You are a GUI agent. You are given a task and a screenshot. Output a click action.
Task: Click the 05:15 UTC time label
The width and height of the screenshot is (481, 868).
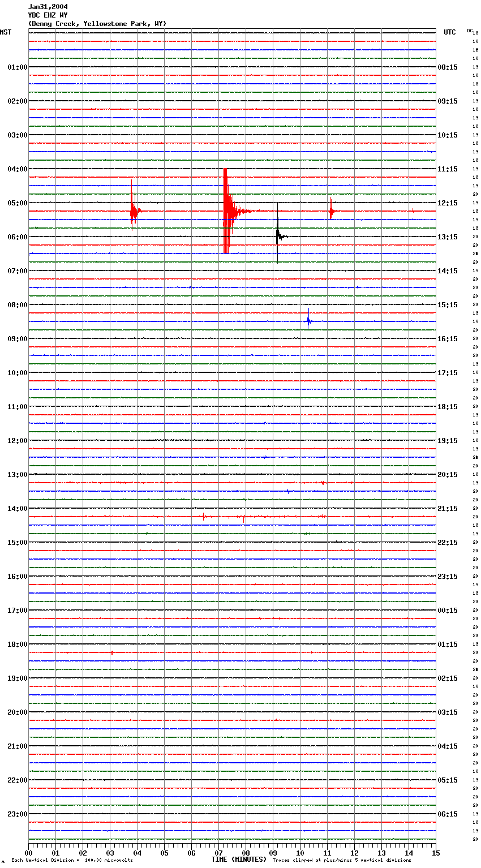pos(448,780)
